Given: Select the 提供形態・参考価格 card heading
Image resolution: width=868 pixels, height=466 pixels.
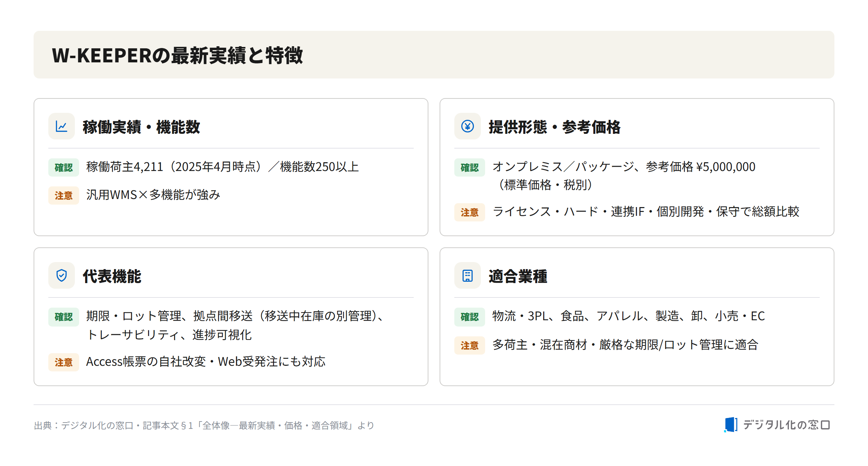Looking at the screenshot, I should [x=554, y=127].
